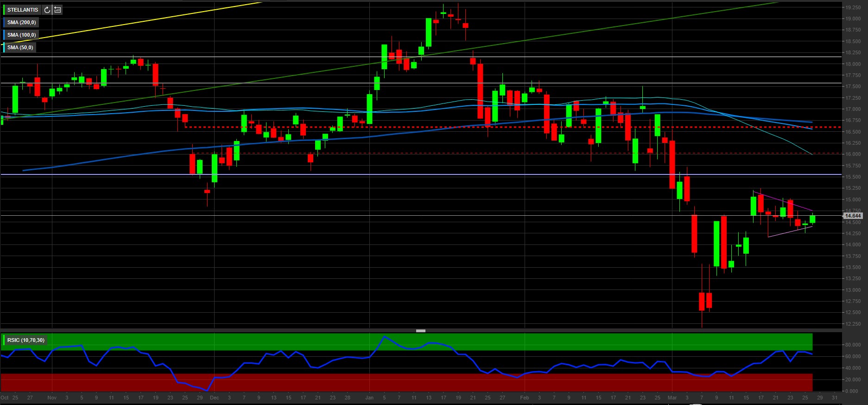Viewport: 868px width, 405px height.
Task: Click the chart reset icon beside refresh
Action: (57, 10)
